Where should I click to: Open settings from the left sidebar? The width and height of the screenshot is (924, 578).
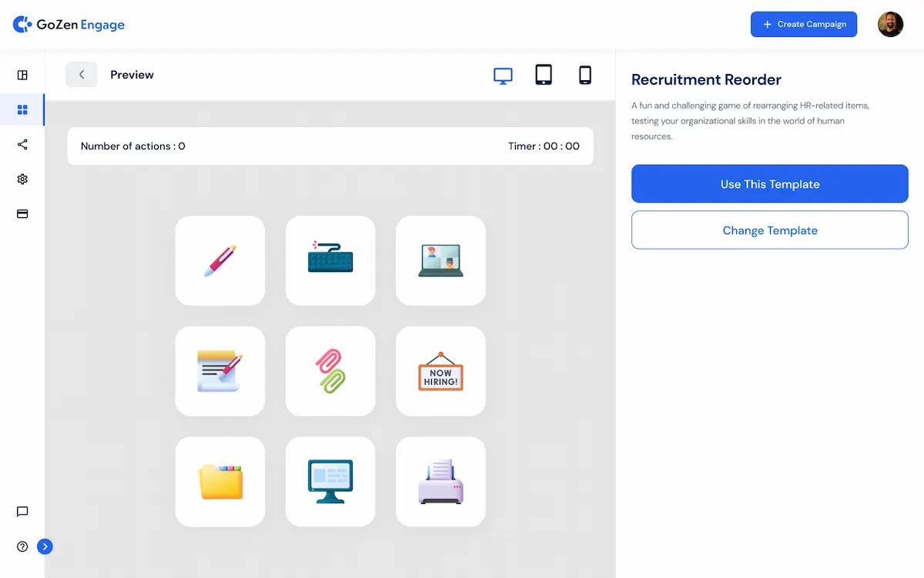pos(22,179)
